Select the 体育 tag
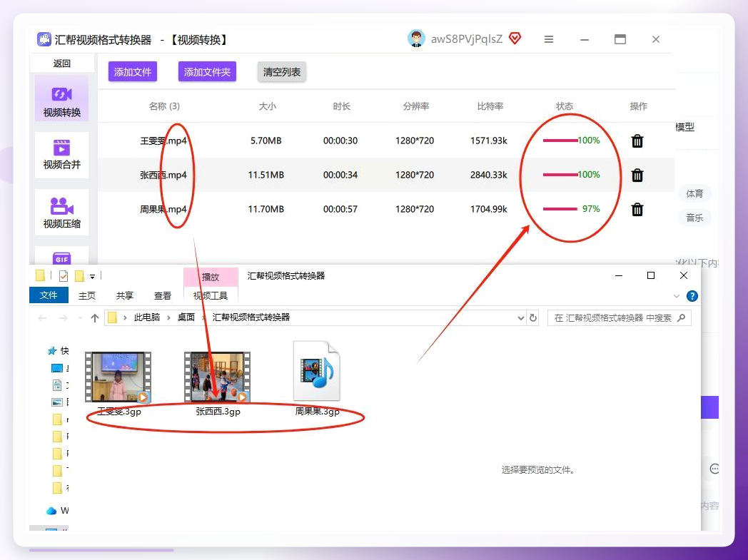 pos(694,193)
